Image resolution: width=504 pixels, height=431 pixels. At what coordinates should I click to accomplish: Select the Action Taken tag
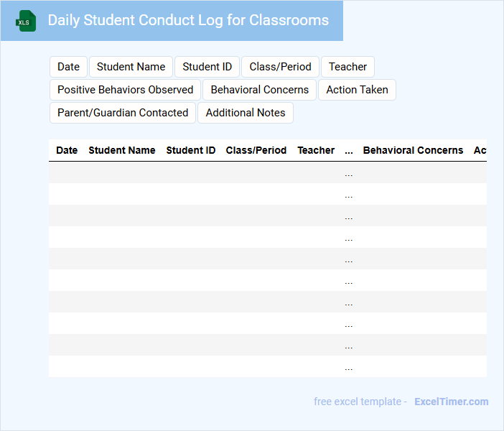coord(357,90)
